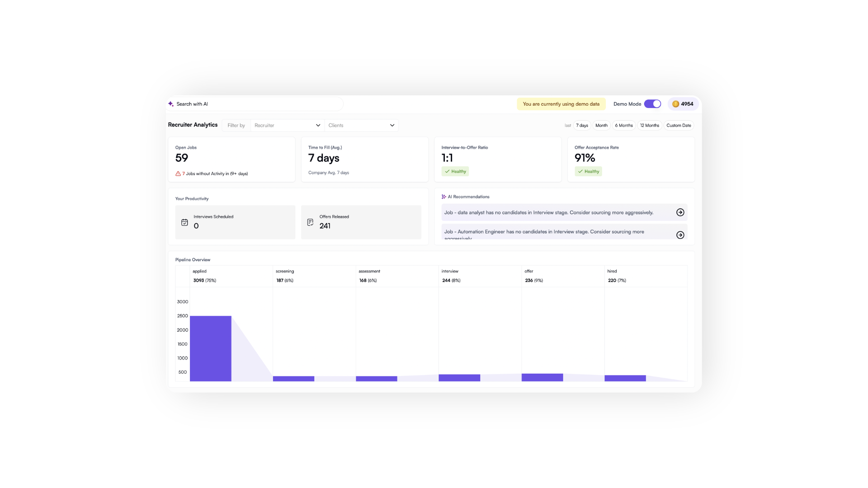The image size is (868, 488).
Task: Click the 4954 credits balance
Action: tap(687, 104)
